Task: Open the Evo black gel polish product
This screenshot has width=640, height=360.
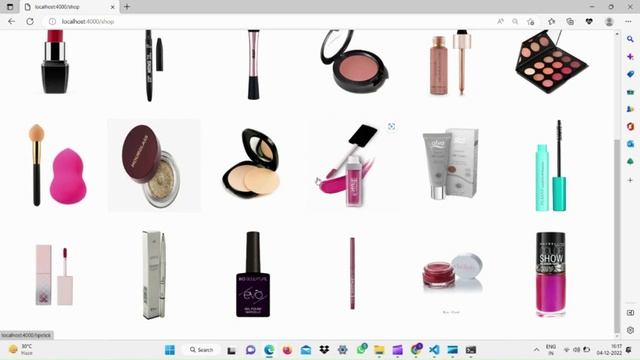Action: [253, 274]
